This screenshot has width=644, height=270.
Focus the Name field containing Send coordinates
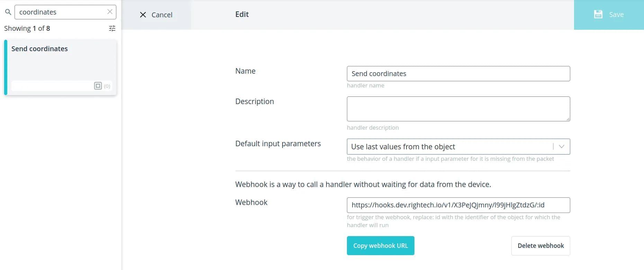click(x=458, y=74)
